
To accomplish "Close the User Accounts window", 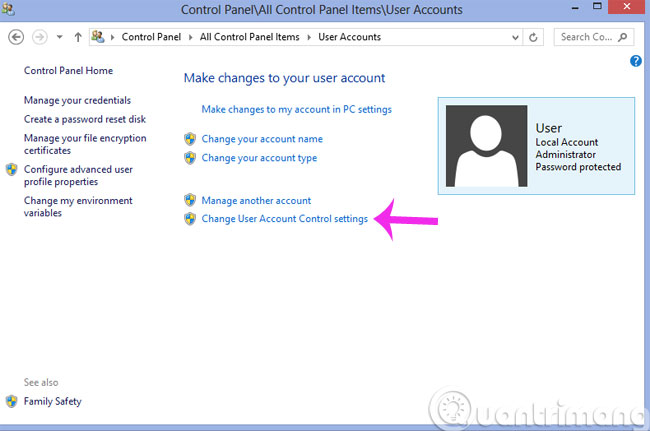I will (x=627, y=7).
